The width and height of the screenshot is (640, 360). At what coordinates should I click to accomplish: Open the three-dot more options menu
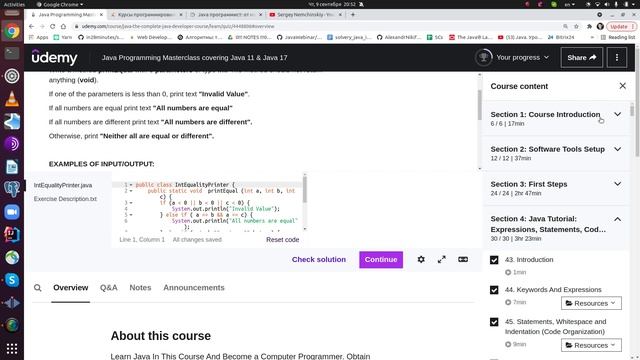tap(617, 58)
